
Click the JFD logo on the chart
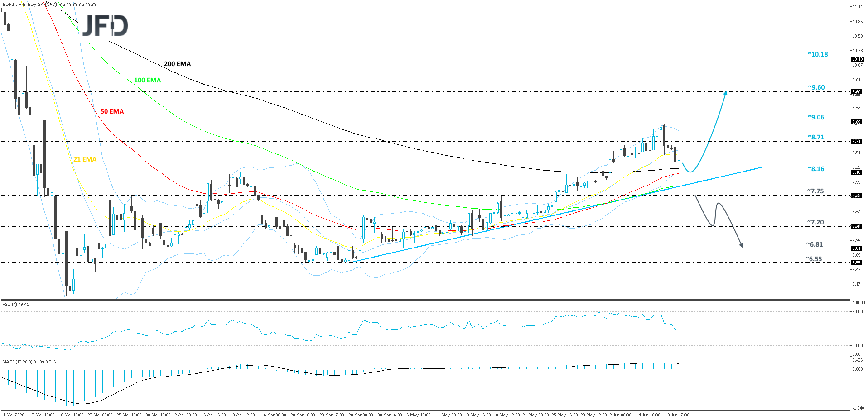[105, 26]
